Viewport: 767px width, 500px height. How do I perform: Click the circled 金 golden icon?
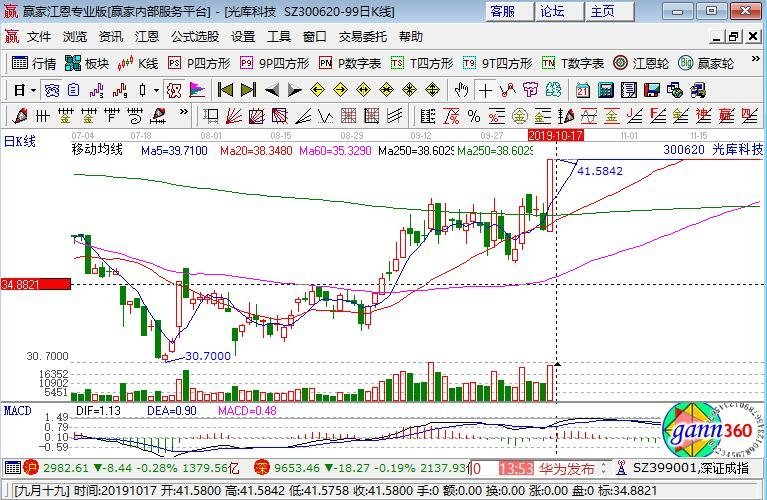[x=519, y=116]
